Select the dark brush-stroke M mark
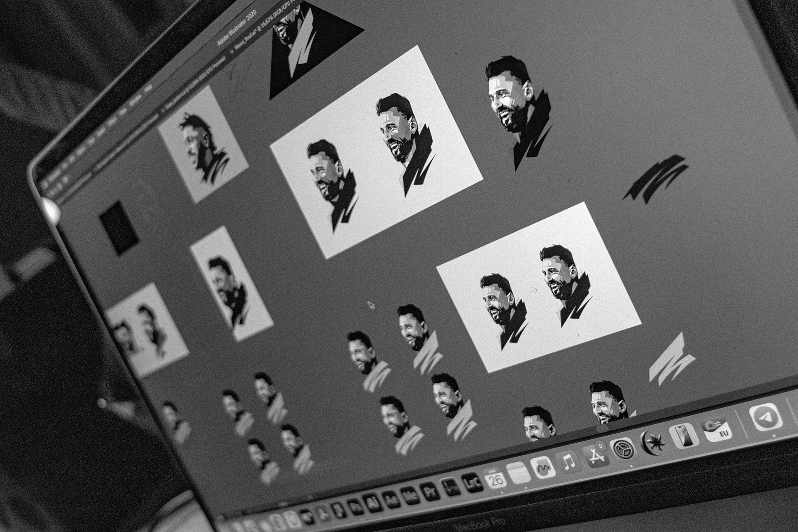The height and width of the screenshot is (532, 798). point(656,179)
